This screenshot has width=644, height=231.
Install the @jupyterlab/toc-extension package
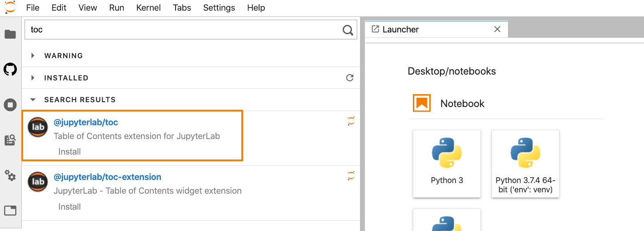point(70,207)
